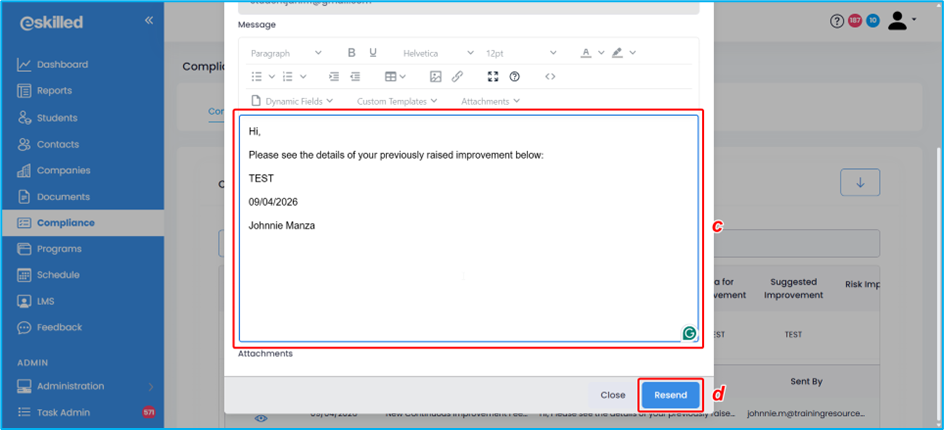Toggle underline formatting in the editor
The image size is (944, 430).
[373, 53]
